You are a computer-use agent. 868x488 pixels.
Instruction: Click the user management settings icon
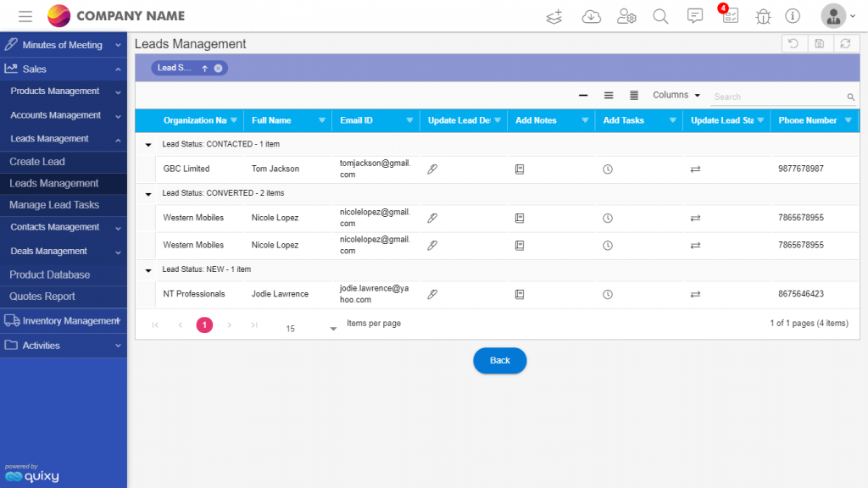click(626, 16)
